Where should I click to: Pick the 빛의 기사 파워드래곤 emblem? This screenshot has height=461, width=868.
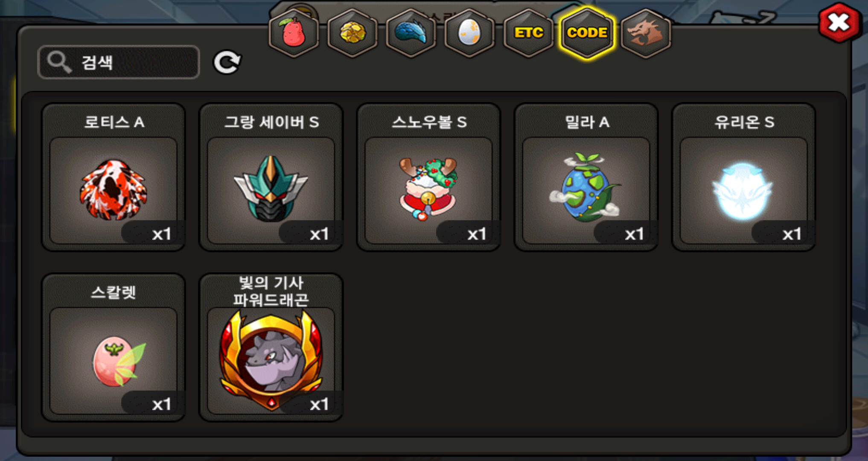(271, 347)
